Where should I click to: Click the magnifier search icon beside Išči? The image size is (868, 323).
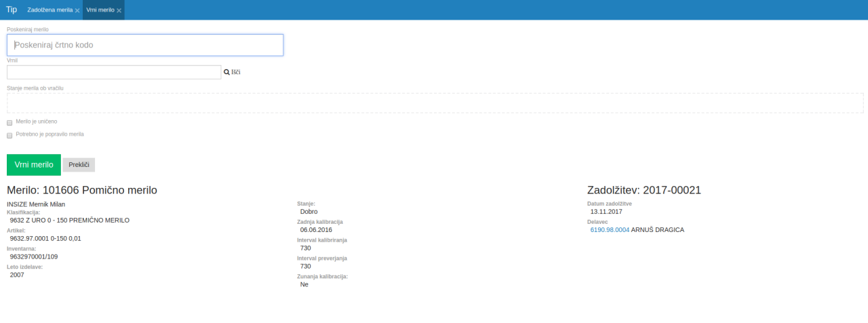pos(226,72)
